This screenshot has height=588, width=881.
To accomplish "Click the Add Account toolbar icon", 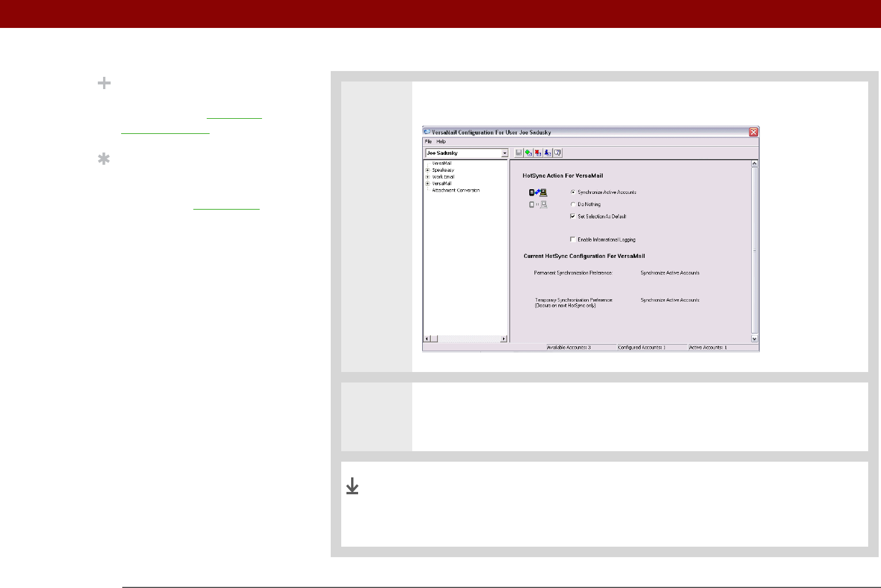I will (528, 153).
